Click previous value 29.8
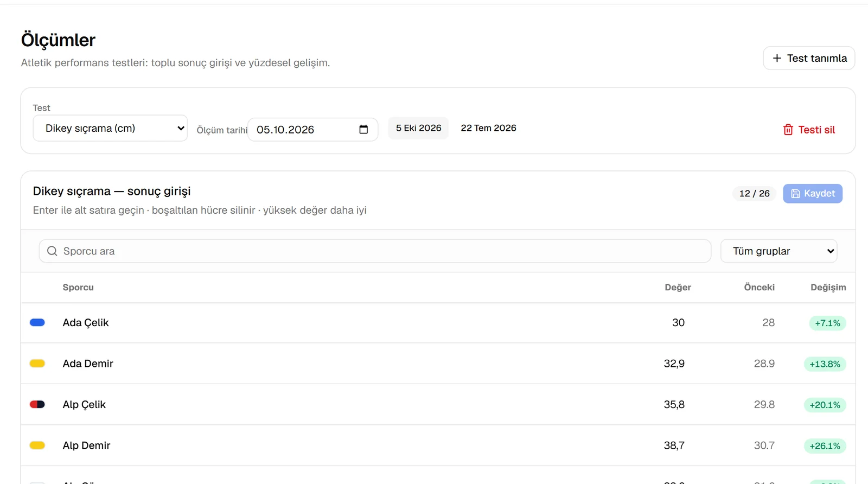868x484 pixels. pos(764,404)
